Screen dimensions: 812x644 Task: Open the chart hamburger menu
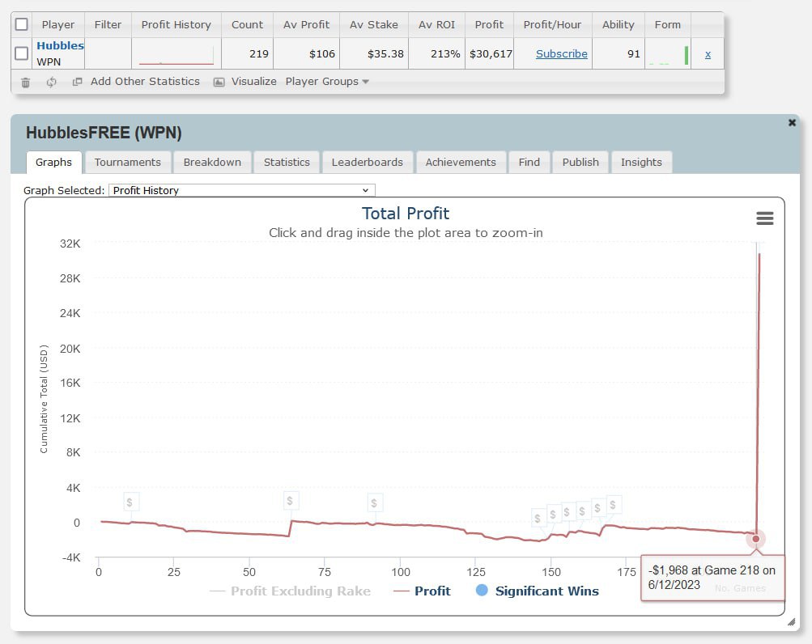(764, 218)
